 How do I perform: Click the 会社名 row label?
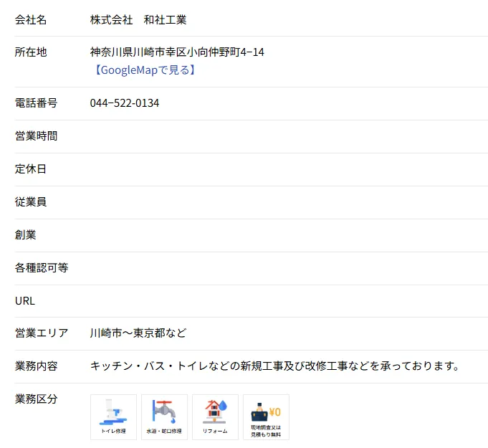pos(31,20)
